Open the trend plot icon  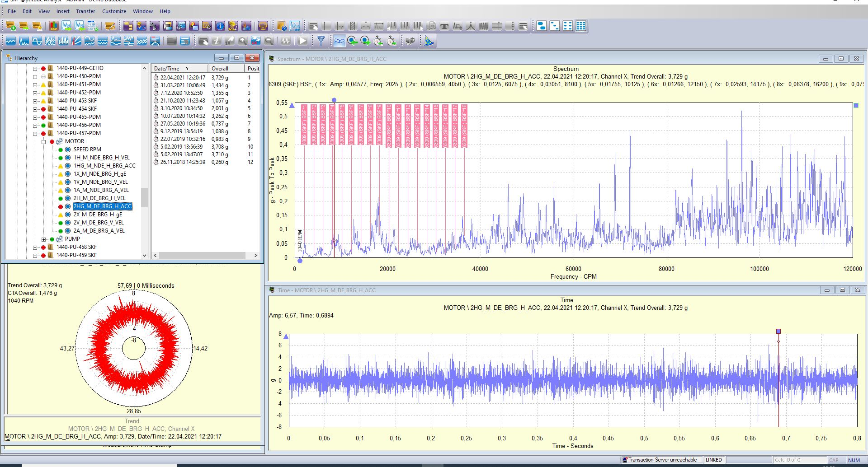11,41
